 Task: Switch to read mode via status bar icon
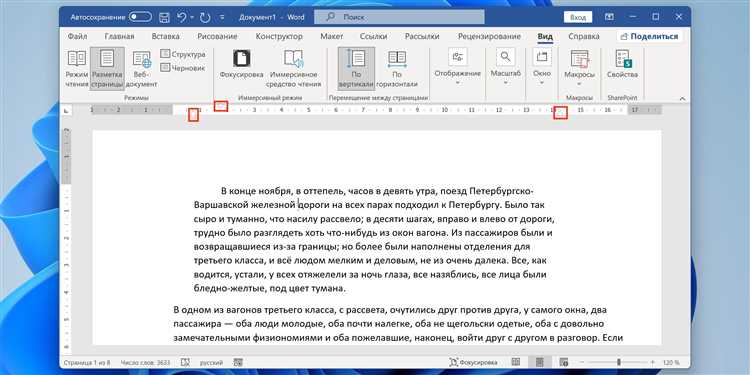[x=516, y=362]
